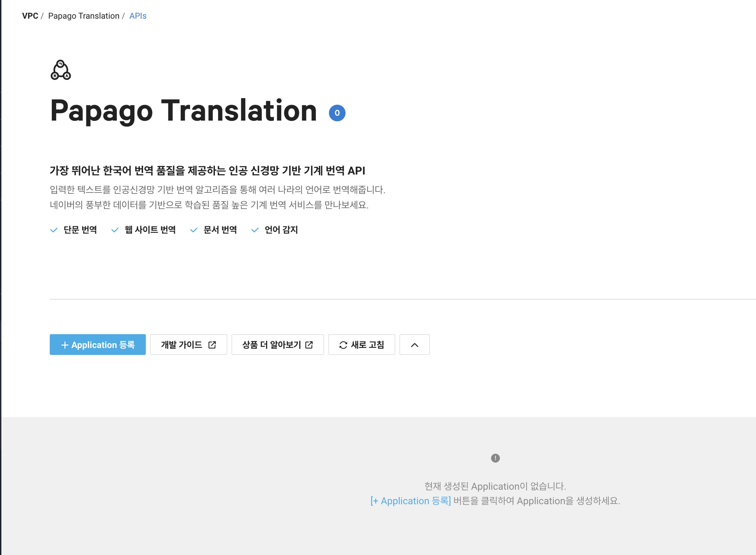The height and width of the screenshot is (555, 756).
Task: Click the Papago Translation parrot logo icon
Action: 61,70
